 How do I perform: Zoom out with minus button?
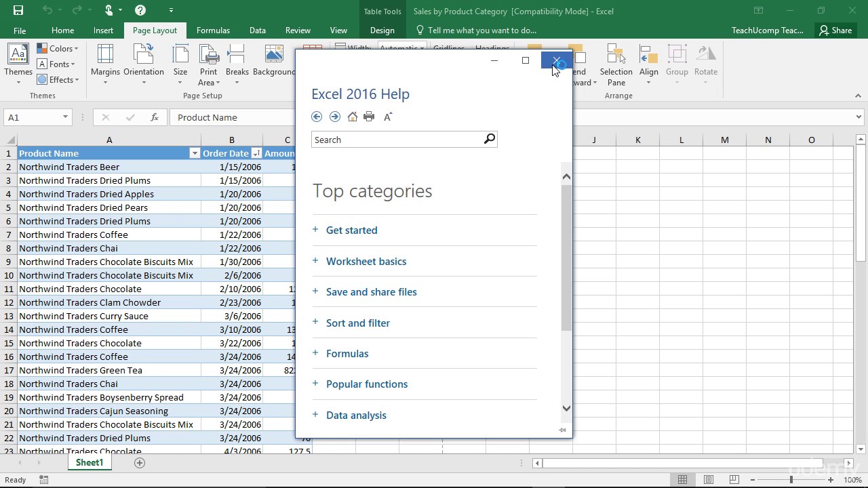point(752,480)
